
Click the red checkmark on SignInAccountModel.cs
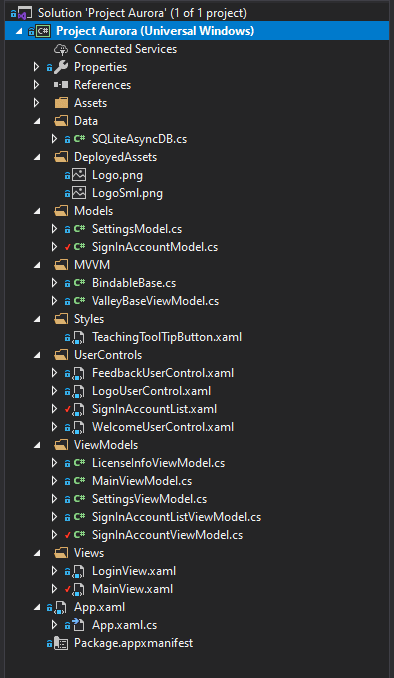point(67,247)
